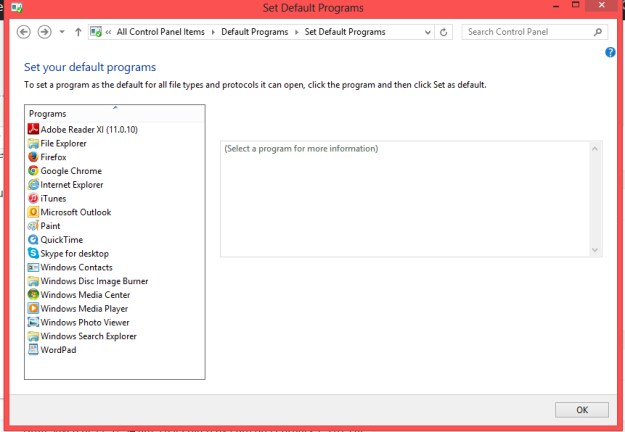The height and width of the screenshot is (432, 625).
Task: Go forward with the Forward arrow
Action: click(x=44, y=32)
